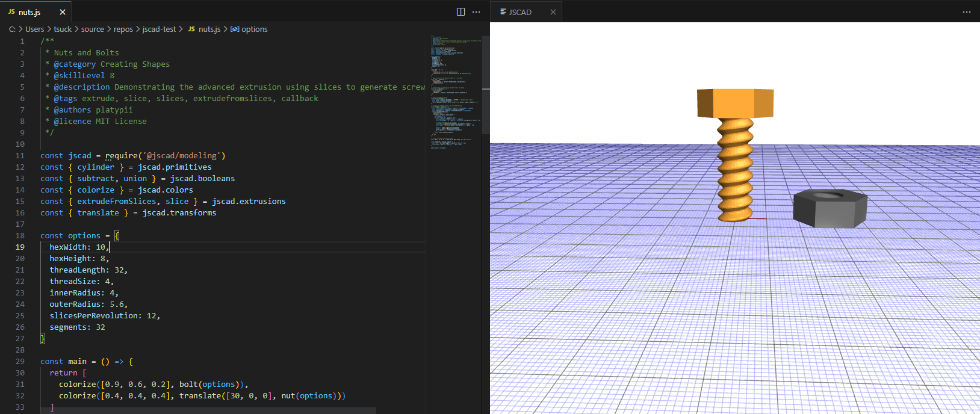Click the JSCAD tab's preview icon

(503, 12)
